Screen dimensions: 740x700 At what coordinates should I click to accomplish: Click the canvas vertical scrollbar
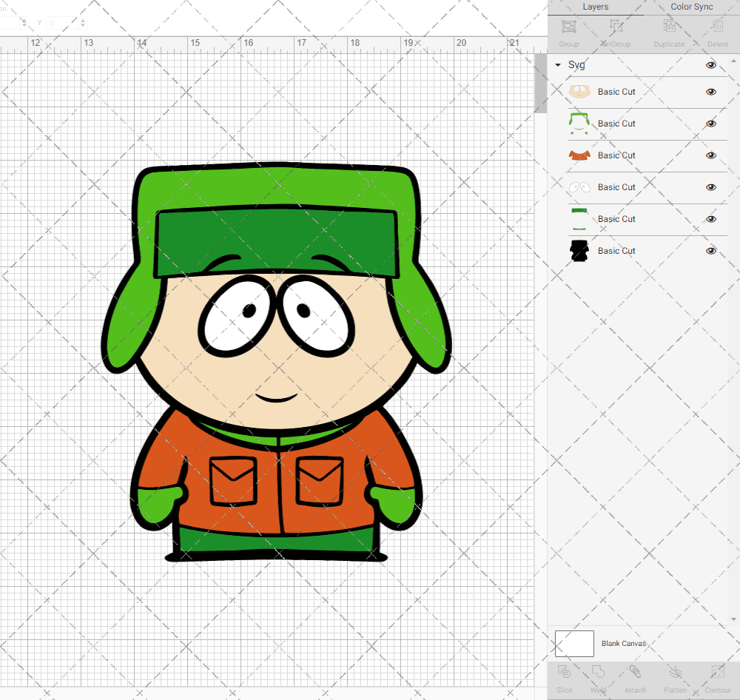540,83
